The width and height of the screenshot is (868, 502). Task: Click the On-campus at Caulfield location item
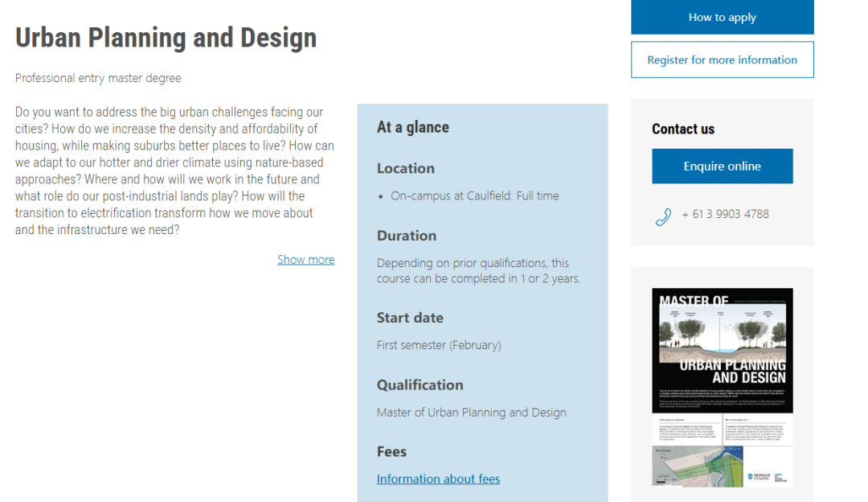click(474, 195)
